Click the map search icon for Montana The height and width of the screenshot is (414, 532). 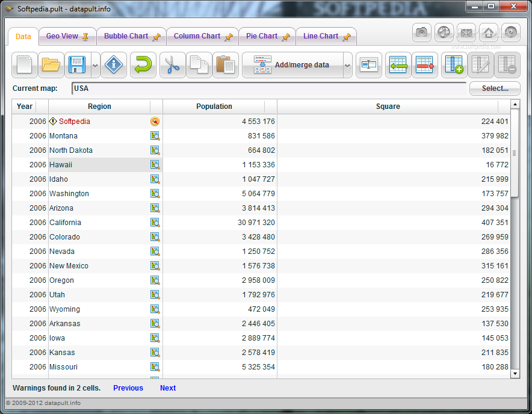pos(155,136)
